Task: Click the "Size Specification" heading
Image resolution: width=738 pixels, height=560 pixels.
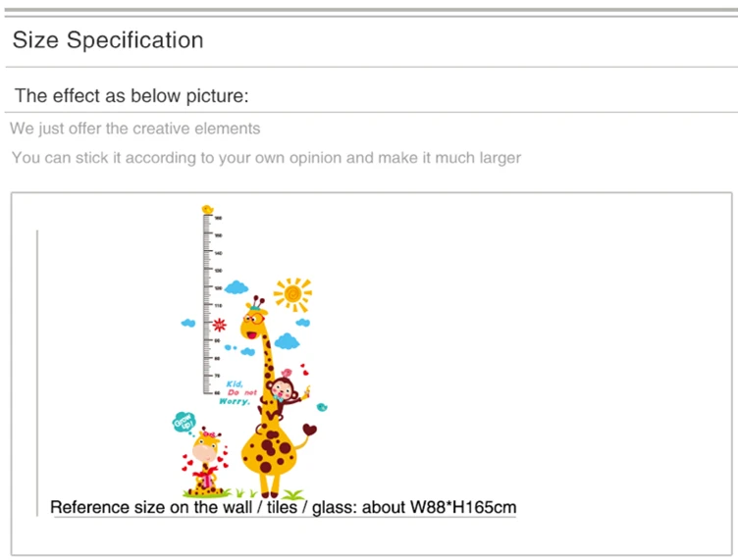Action: coord(108,40)
